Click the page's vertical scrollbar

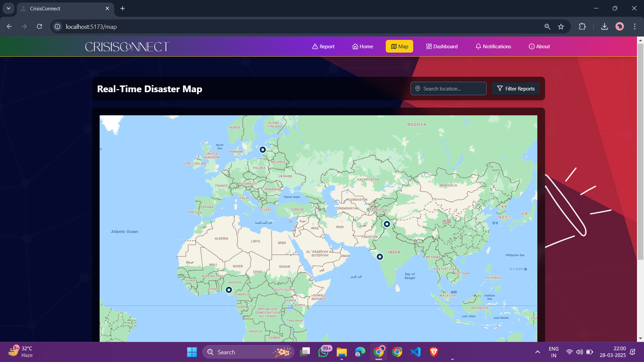640,151
